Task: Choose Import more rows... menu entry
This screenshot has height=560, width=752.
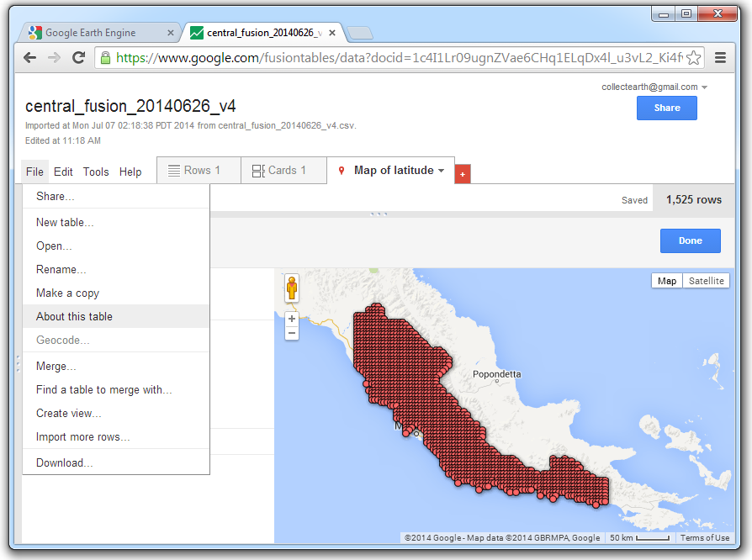Action: click(x=116, y=436)
